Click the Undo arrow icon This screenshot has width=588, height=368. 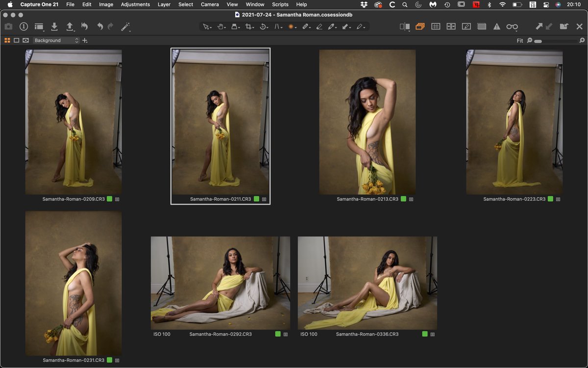pyautogui.click(x=100, y=26)
